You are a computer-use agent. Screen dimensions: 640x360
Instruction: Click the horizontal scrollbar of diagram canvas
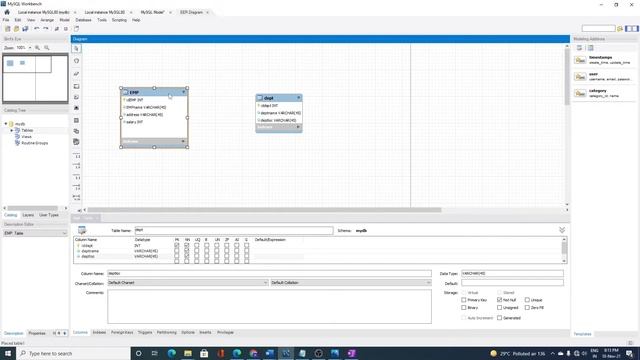click(264, 210)
